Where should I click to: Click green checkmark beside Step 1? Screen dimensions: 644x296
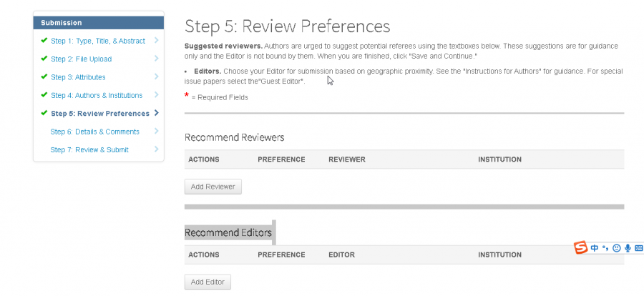click(44, 41)
